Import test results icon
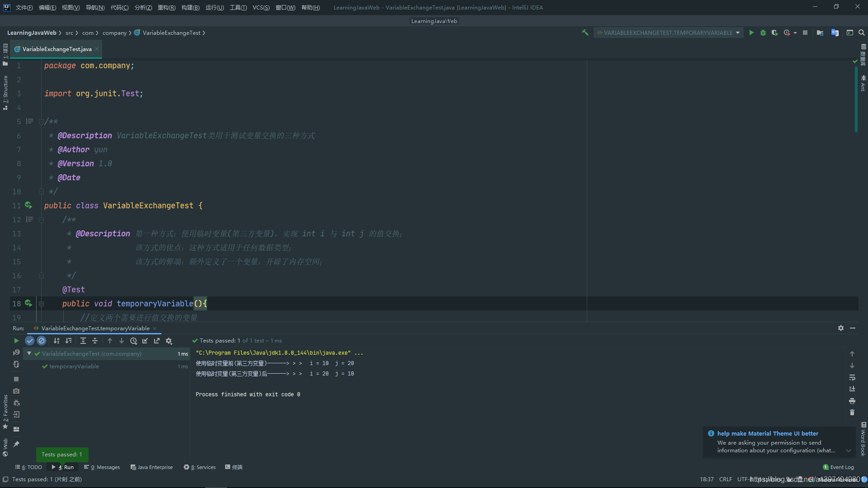The width and height of the screenshot is (868, 488). pyautogui.click(x=145, y=341)
